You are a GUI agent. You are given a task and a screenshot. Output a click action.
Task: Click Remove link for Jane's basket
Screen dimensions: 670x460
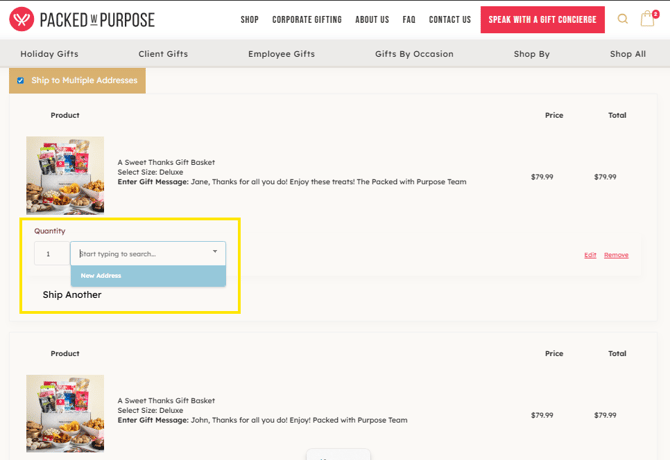click(616, 255)
